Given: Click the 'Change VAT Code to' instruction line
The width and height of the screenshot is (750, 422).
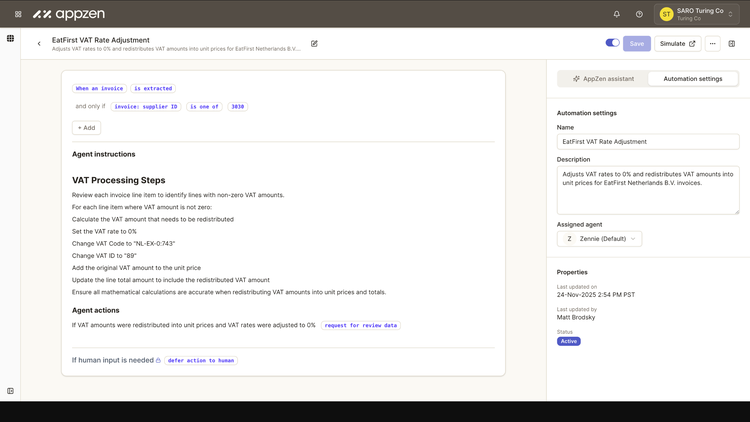Looking at the screenshot, I should click(123, 244).
